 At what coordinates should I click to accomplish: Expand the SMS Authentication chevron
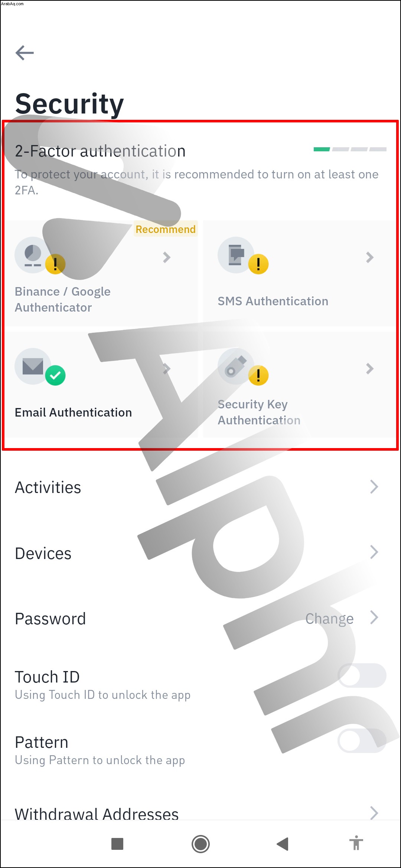tap(369, 257)
